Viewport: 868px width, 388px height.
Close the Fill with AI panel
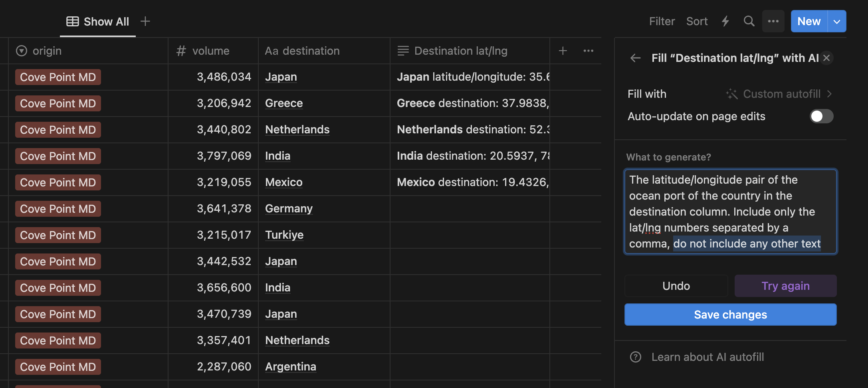click(826, 58)
